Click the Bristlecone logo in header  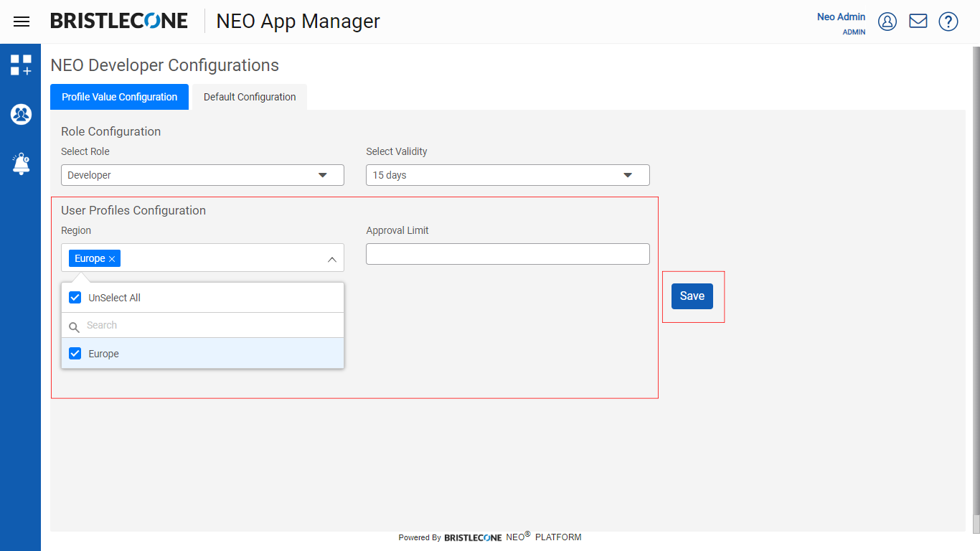[x=119, y=21]
